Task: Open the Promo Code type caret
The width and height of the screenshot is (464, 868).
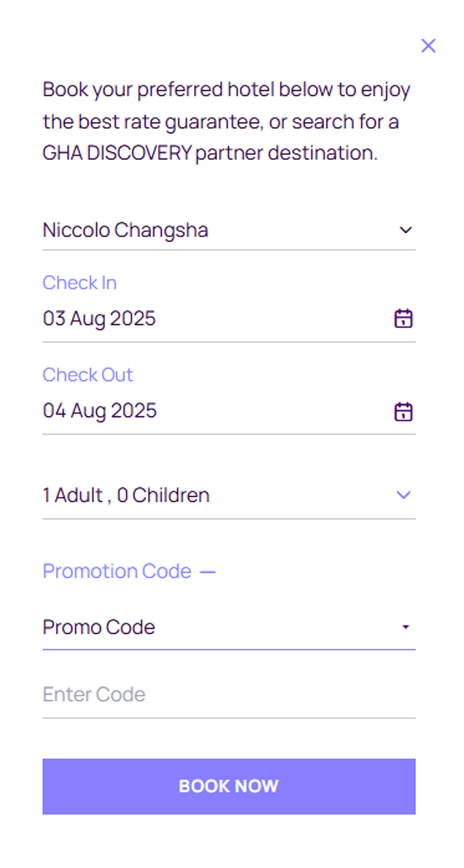Action: [x=406, y=627]
